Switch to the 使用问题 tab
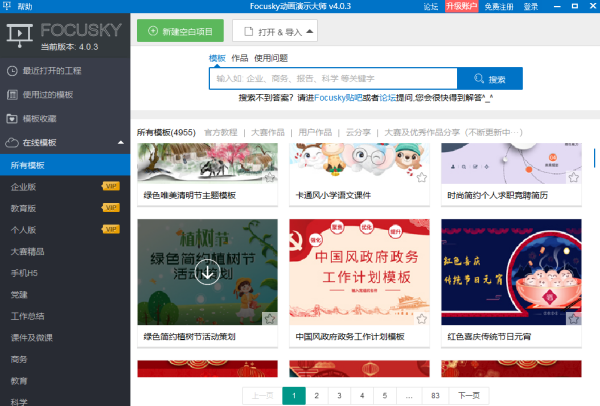 [x=271, y=58]
